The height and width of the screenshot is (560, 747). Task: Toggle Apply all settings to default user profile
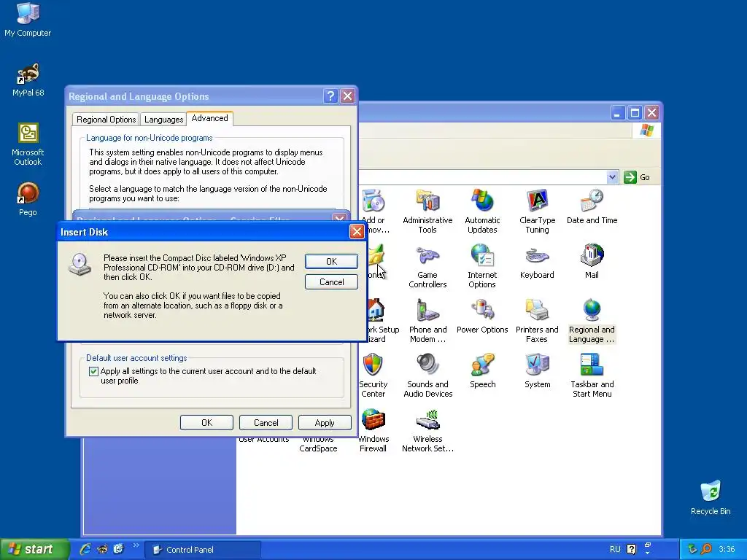point(93,371)
